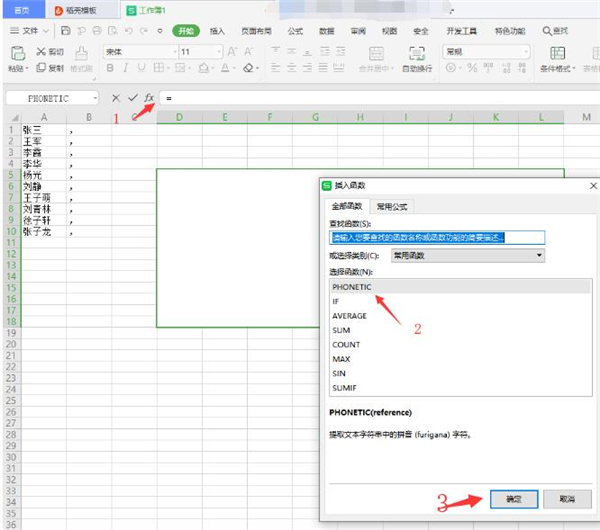Click the 粘贴 (paste) icon
Screen dimensions: 600x530
tap(16, 58)
